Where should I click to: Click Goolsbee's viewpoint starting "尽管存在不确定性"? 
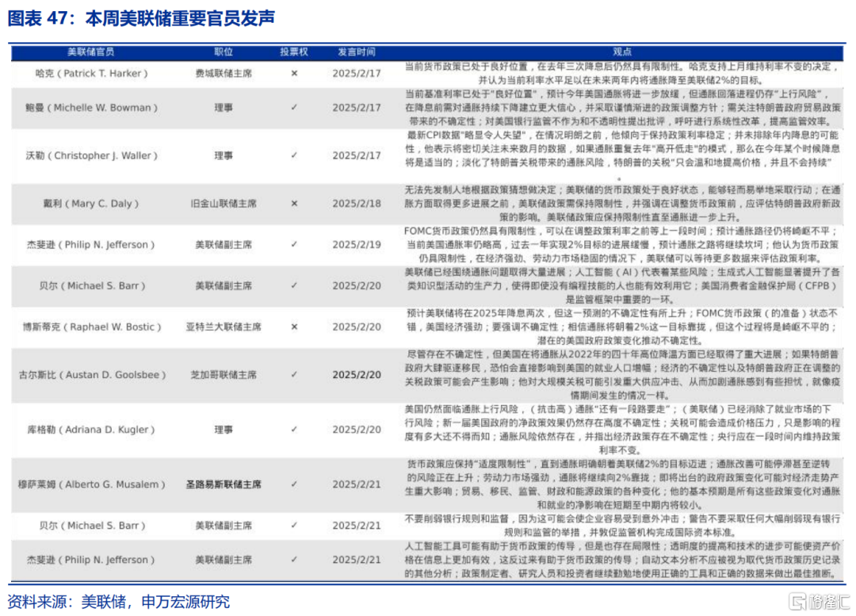pyautogui.click(x=622, y=375)
